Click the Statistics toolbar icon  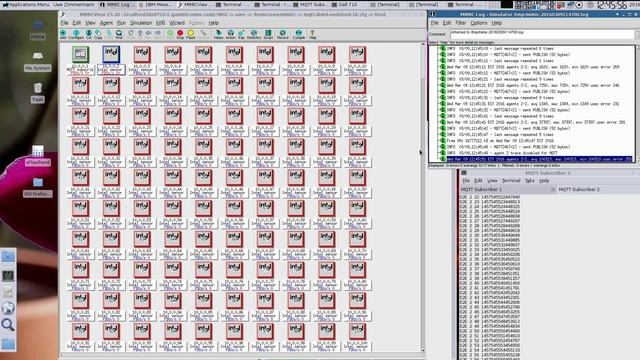coord(254,34)
